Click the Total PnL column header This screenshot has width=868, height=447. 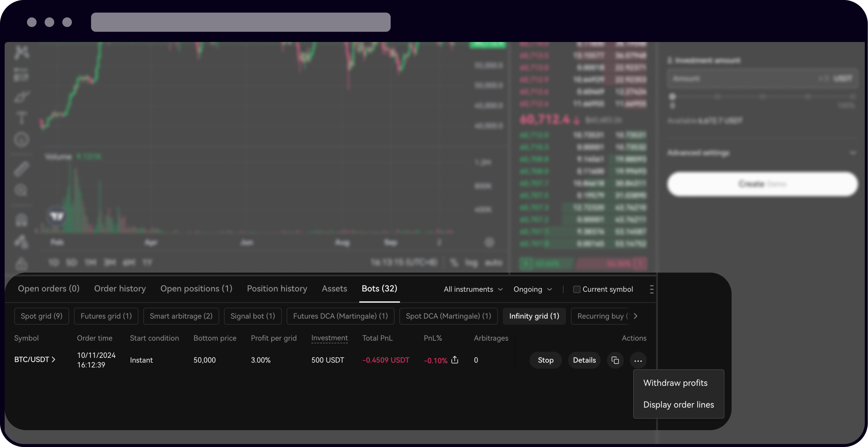point(377,338)
